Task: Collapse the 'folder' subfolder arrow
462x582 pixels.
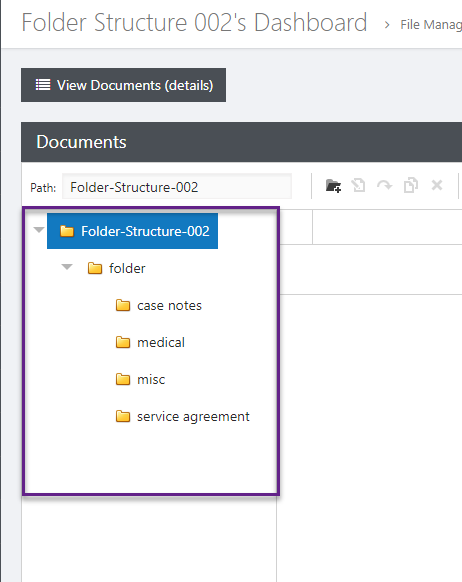Action: [x=67, y=267]
